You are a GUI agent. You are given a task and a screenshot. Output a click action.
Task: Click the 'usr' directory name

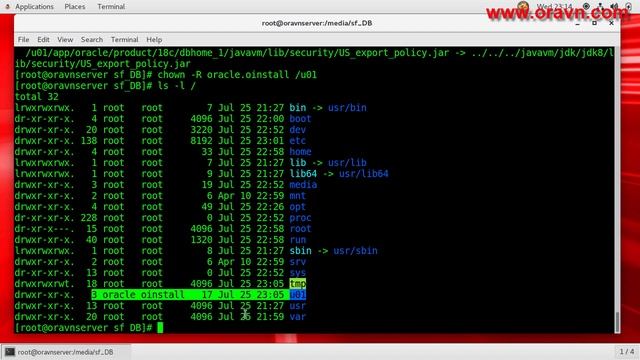pyautogui.click(x=298, y=306)
